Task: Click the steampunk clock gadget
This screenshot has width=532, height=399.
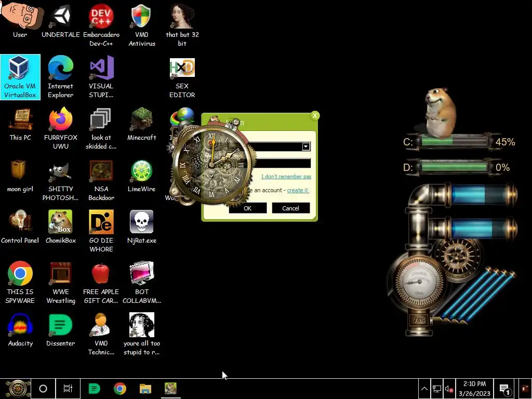Action: [x=211, y=164]
